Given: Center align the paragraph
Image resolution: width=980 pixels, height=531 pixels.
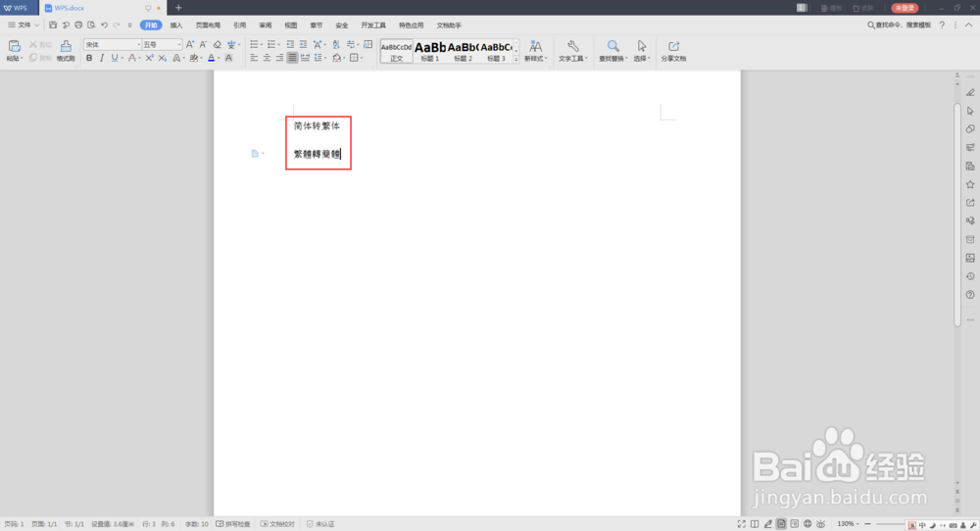Looking at the screenshot, I should (267, 58).
